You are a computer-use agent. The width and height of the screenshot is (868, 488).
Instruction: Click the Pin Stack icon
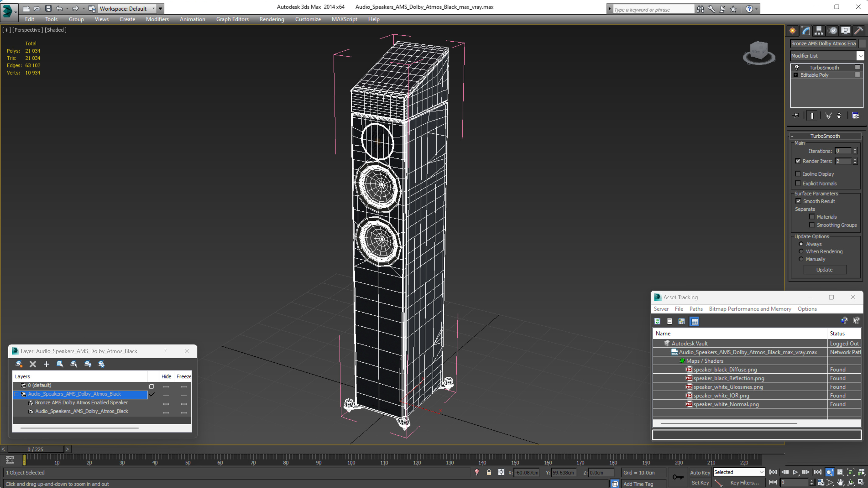[x=796, y=116]
